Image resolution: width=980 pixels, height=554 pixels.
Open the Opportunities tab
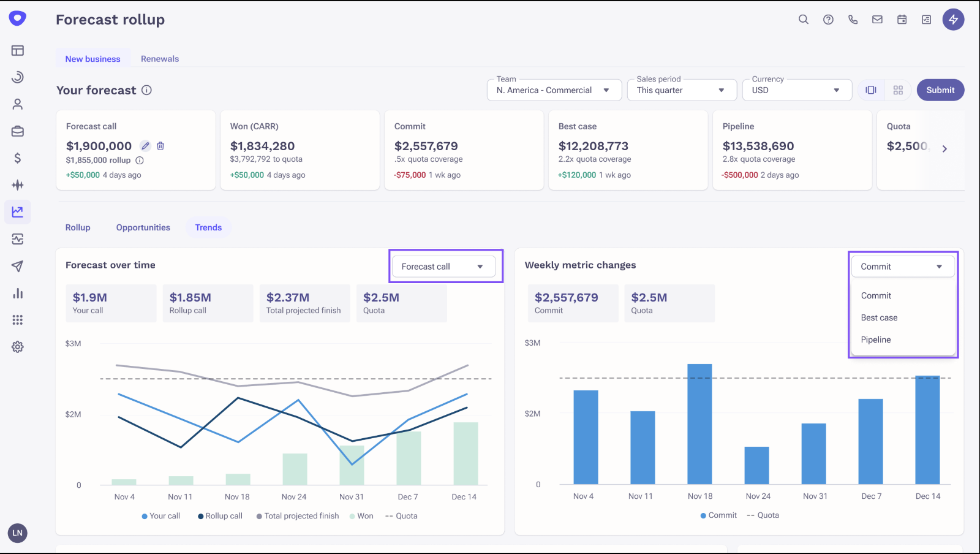pyautogui.click(x=143, y=227)
